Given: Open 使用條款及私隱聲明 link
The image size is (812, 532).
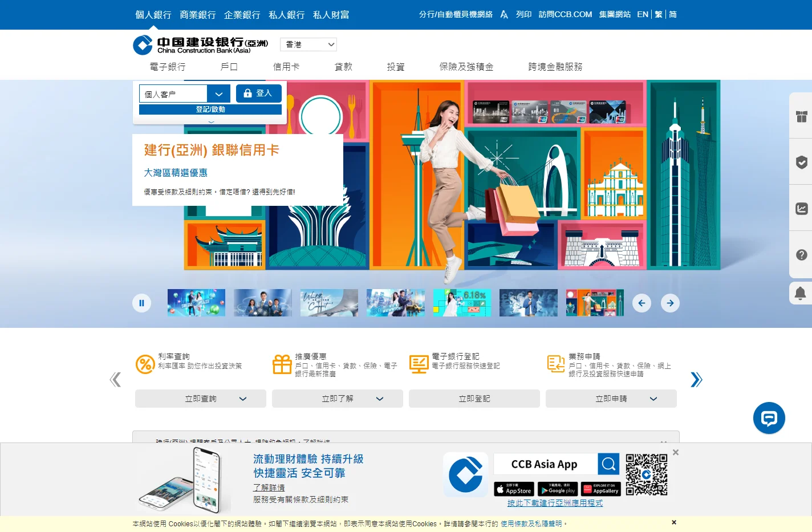Looking at the screenshot, I should tap(531, 523).
